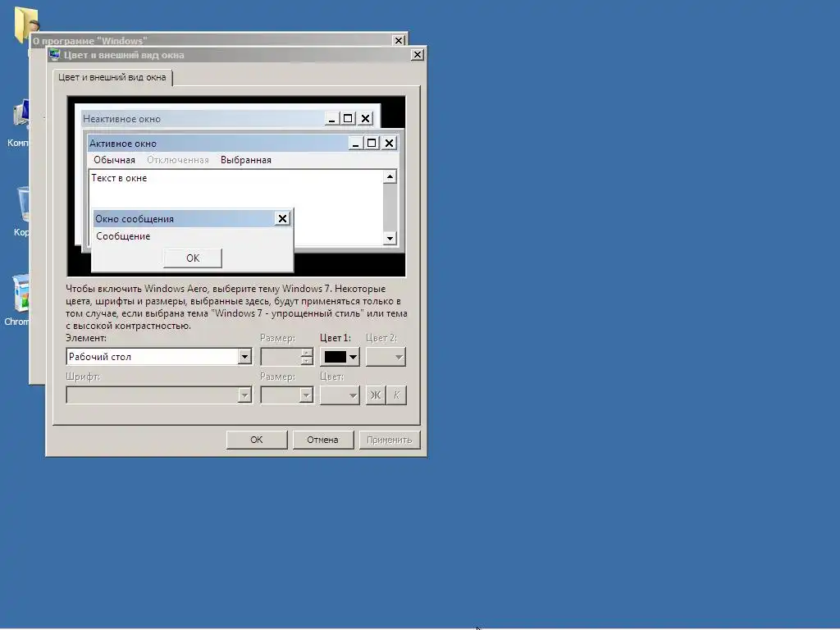Click Выбранная menu item in preview
Viewport: 840px width, 630px height.
pos(246,160)
